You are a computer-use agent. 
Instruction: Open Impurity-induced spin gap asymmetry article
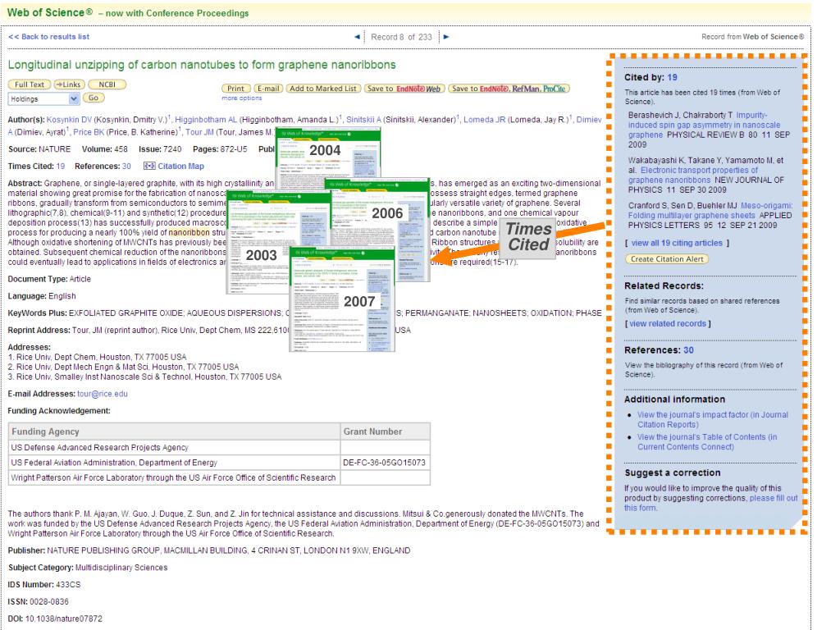[705, 125]
